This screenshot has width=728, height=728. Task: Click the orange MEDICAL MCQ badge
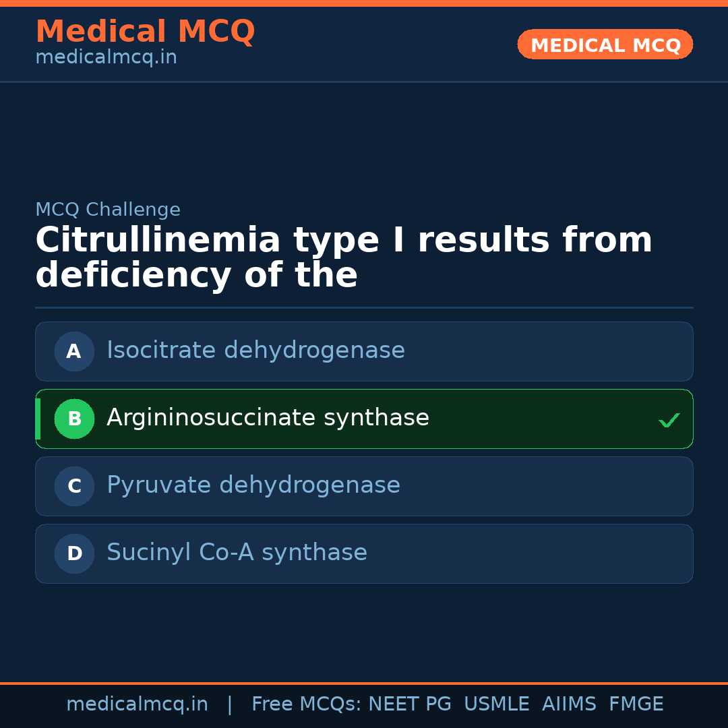pos(605,45)
